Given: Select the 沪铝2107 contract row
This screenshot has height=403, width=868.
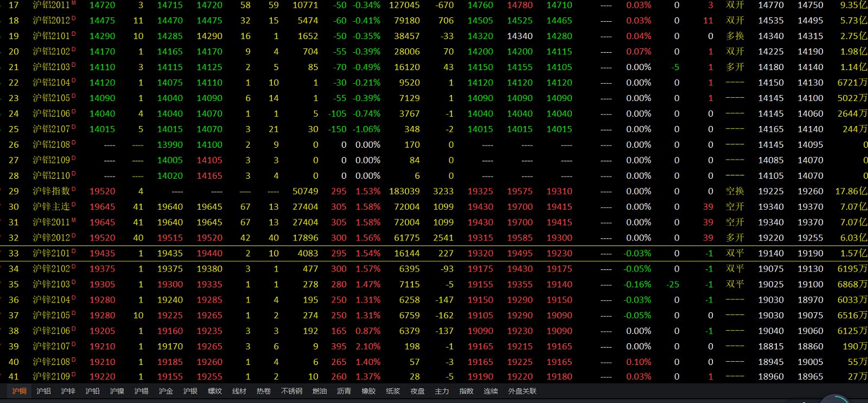Looking at the screenshot, I should 52,129.
